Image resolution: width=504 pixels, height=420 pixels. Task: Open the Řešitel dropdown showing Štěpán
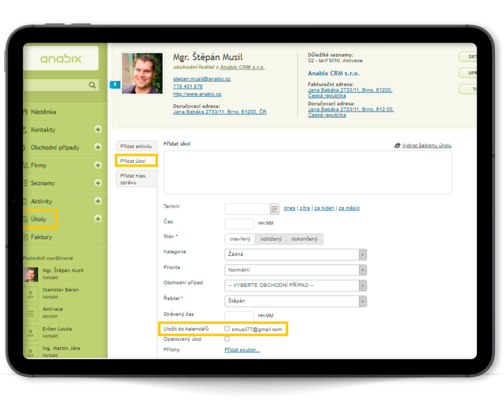tap(296, 301)
